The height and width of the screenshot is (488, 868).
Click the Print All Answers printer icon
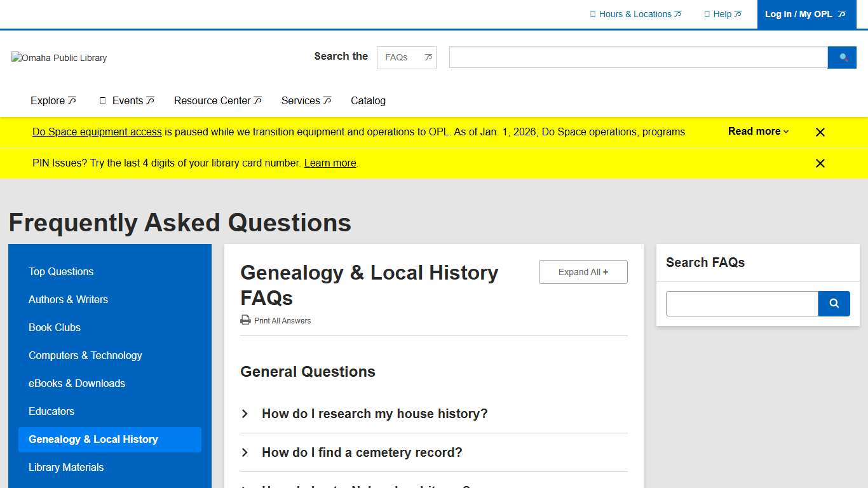(245, 320)
